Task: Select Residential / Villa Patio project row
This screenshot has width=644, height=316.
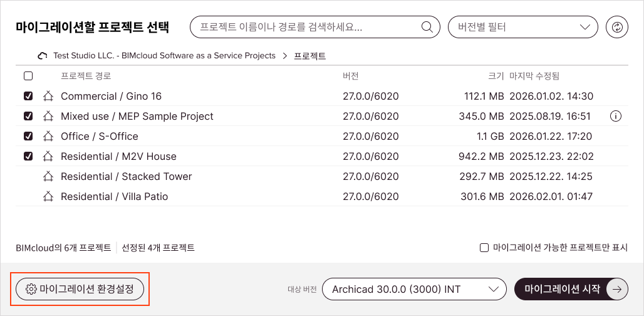Action: (x=321, y=196)
